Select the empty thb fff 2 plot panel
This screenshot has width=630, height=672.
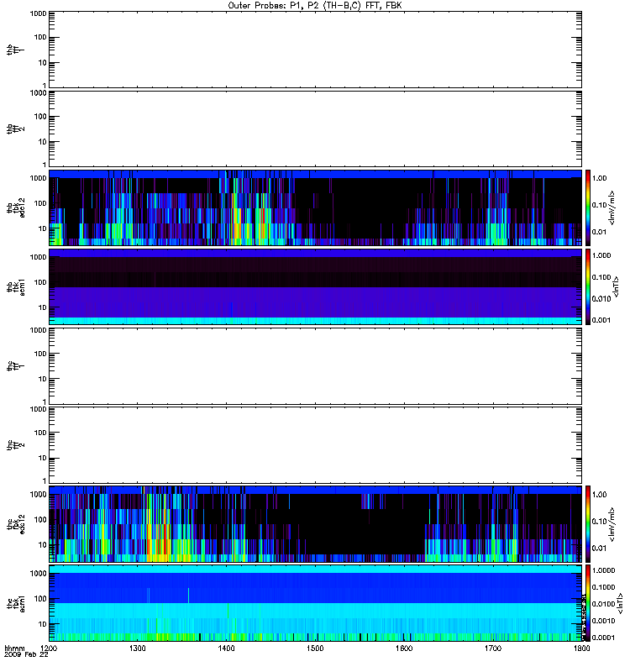(315, 129)
